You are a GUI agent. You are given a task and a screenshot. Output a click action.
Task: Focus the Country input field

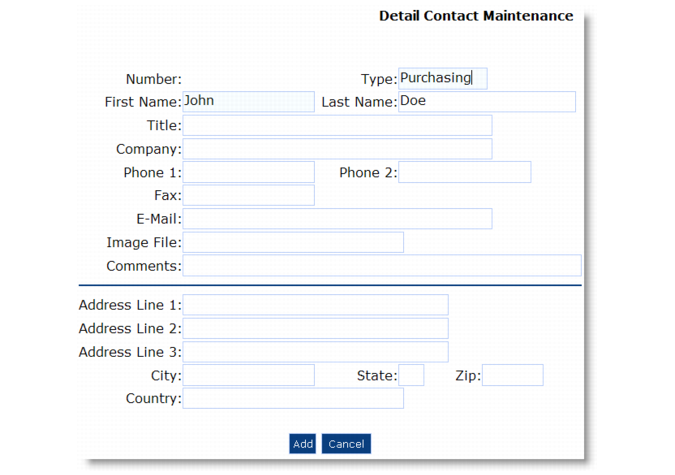[293, 398]
